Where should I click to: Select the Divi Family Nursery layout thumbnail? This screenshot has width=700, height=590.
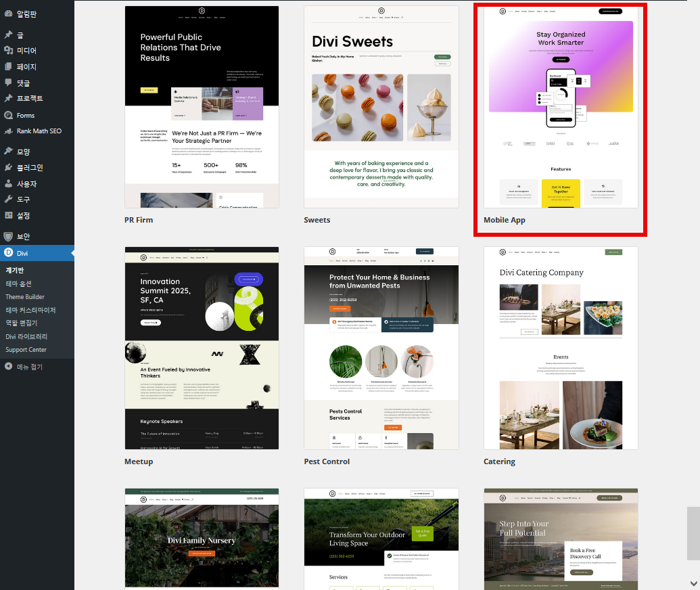pyautogui.click(x=202, y=539)
